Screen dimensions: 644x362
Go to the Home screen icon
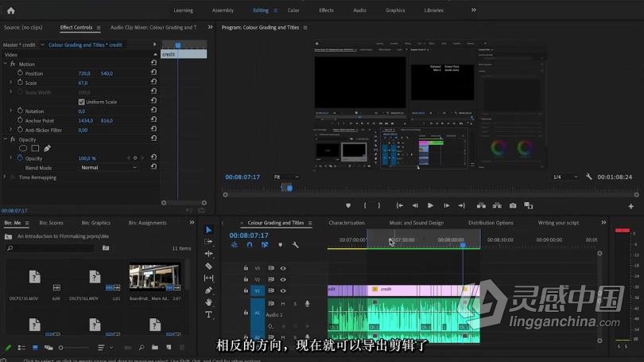coord(11,10)
